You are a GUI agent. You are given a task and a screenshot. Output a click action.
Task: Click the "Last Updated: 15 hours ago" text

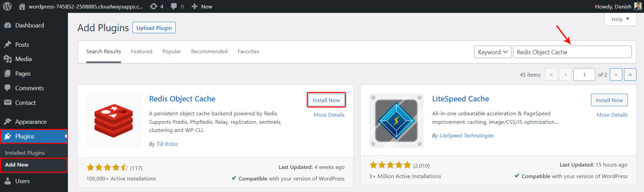[594, 165]
